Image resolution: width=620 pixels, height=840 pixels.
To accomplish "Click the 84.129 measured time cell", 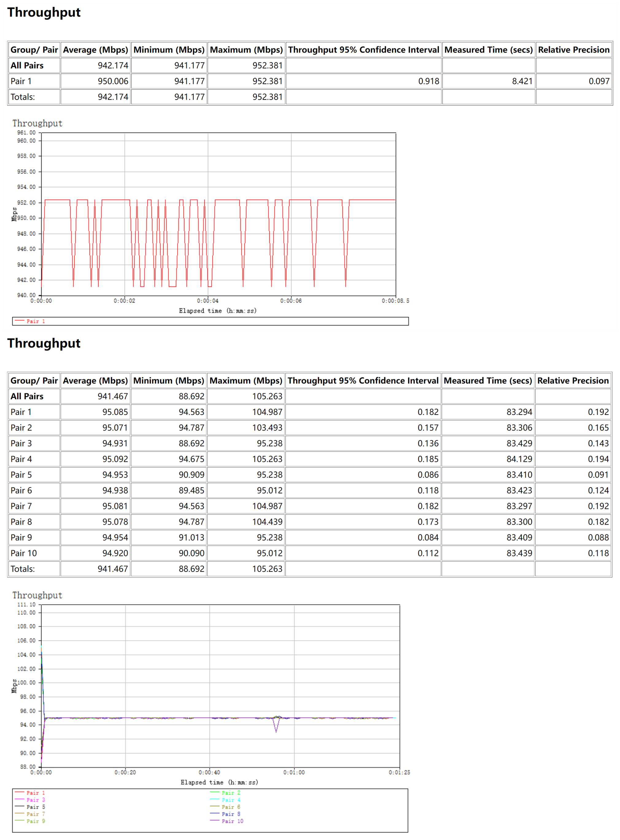I will (x=519, y=459).
